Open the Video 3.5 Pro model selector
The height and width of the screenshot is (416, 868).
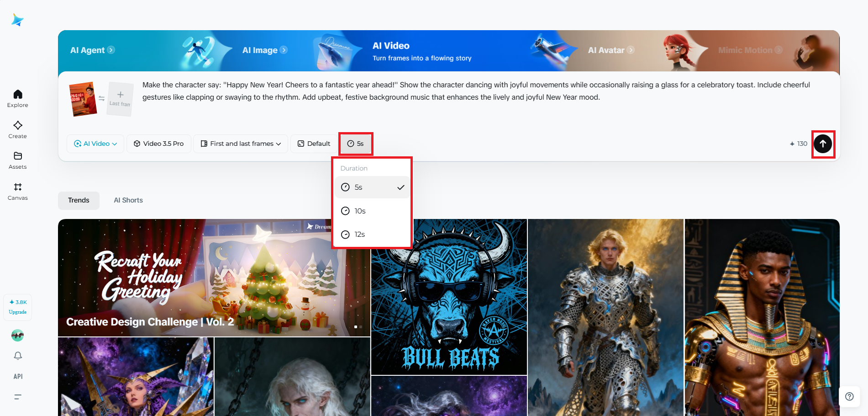click(158, 144)
